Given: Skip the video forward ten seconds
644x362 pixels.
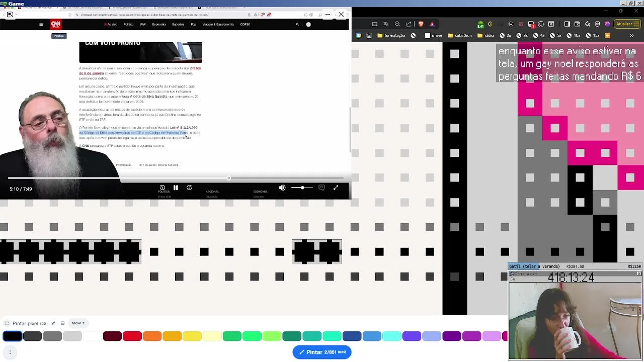Looking at the screenshot, I should [189, 188].
